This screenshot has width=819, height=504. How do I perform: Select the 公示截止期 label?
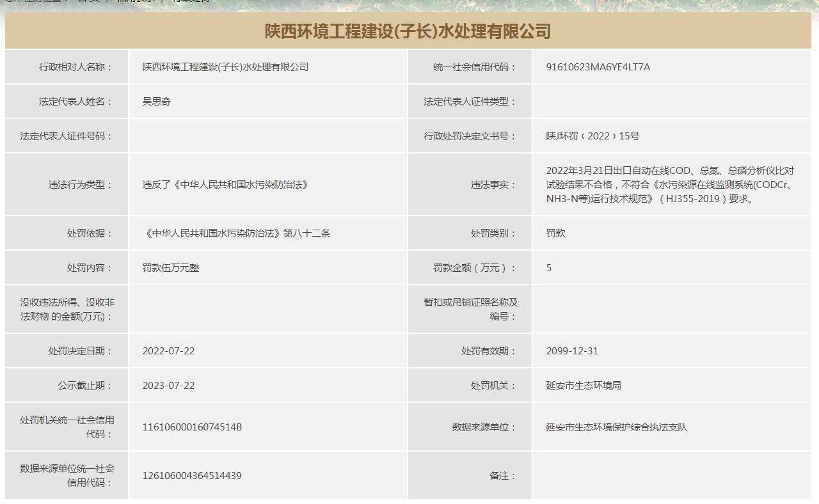coord(86,385)
